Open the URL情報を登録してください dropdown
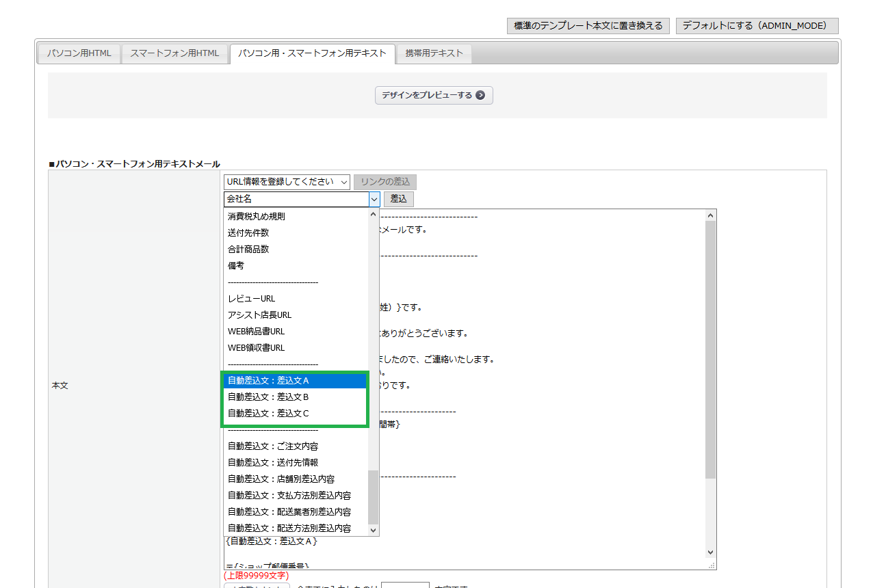 click(x=287, y=182)
